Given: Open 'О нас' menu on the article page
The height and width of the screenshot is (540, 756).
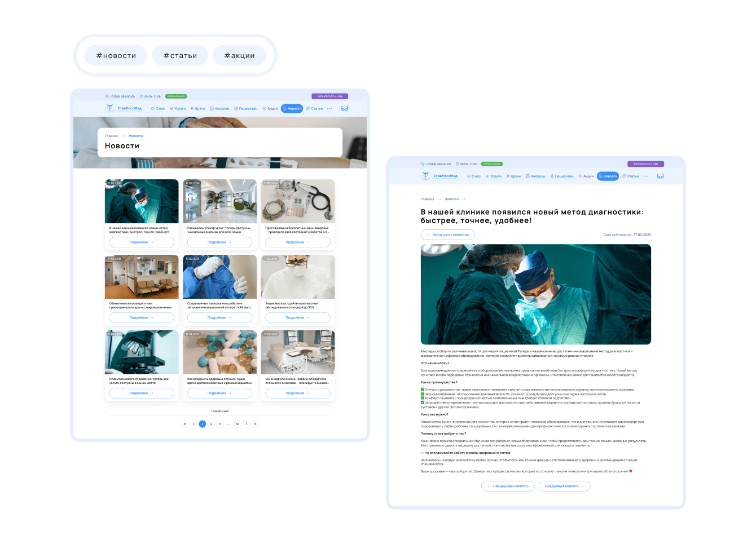Looking at the screenshot, I should coord(474,176).
